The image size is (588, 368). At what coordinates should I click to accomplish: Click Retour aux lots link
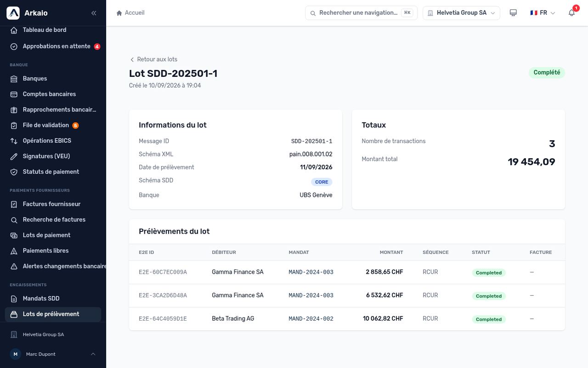click(153, 59)
